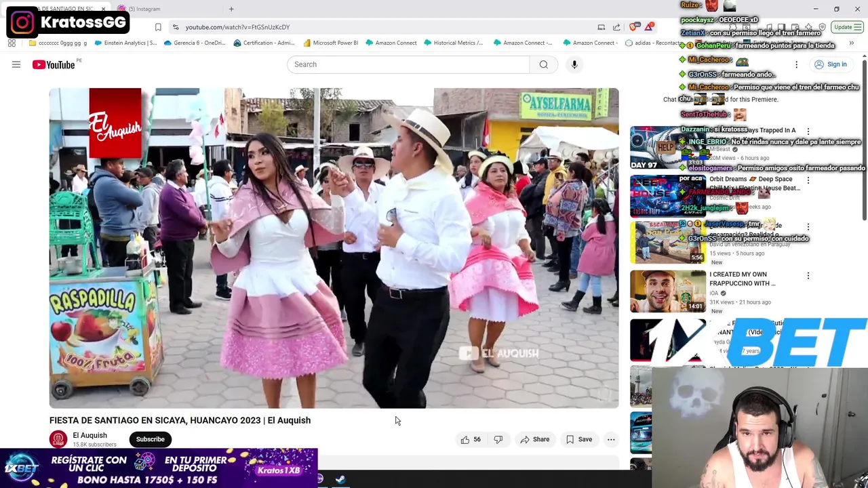This screenshot has height=488, width=868.
Task: Open options menu for Orbit Dreams video
Action: [808, 180]
